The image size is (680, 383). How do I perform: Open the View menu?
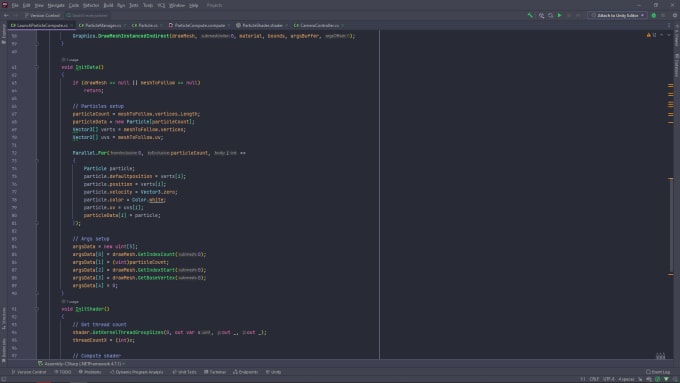(x=39, y=5)
